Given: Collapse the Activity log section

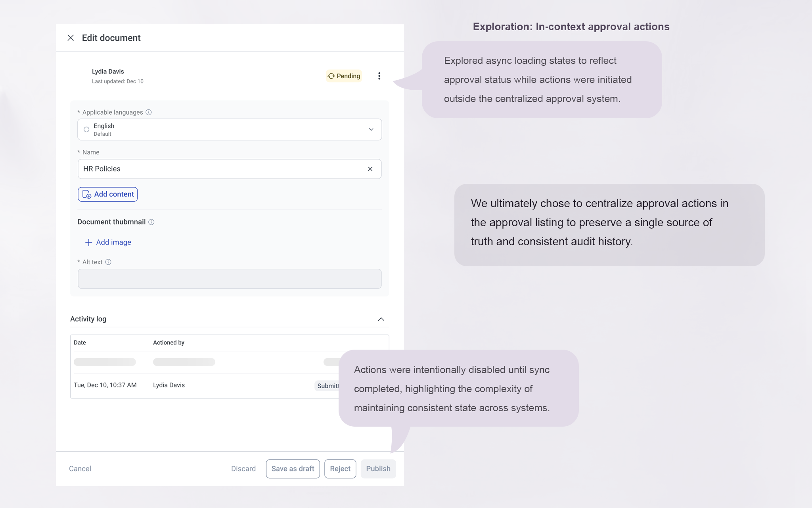Looking at the screenshot, I should coord(381,319).
